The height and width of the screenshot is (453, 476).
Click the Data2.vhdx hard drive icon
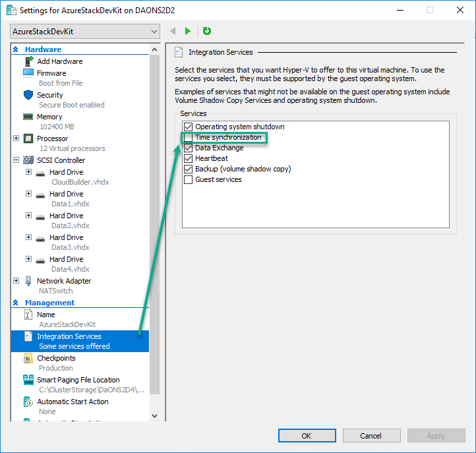40,218
